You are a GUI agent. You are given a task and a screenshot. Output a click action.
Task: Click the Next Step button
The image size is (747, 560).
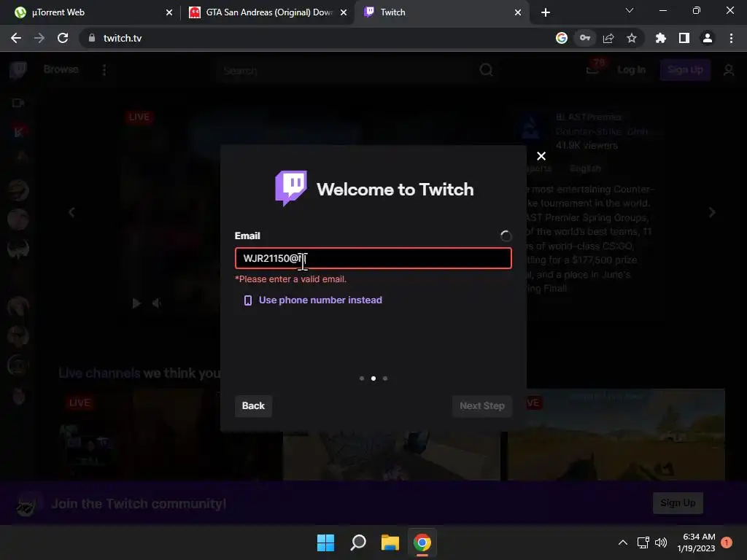pos(481,405)
